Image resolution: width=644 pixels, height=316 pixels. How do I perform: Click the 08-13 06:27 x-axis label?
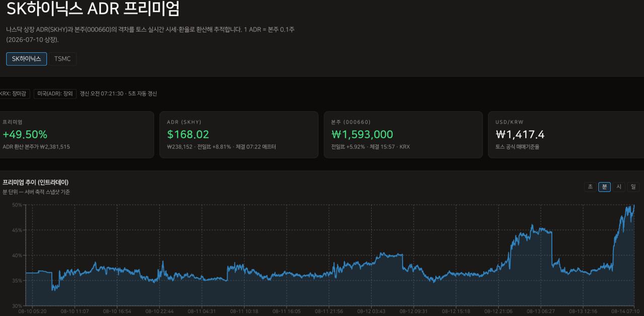pyautogui.click(x=541, y=311)
